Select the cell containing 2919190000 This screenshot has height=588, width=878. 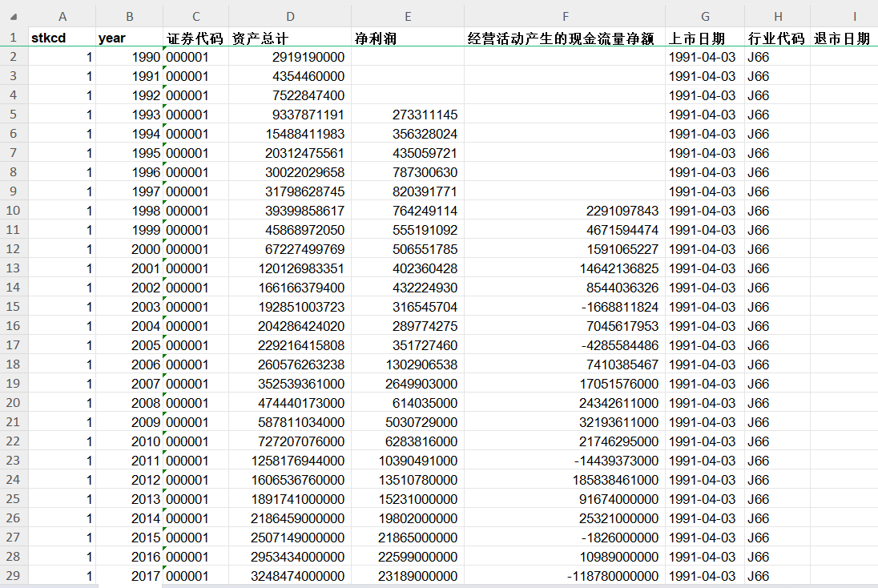(290, 57)
